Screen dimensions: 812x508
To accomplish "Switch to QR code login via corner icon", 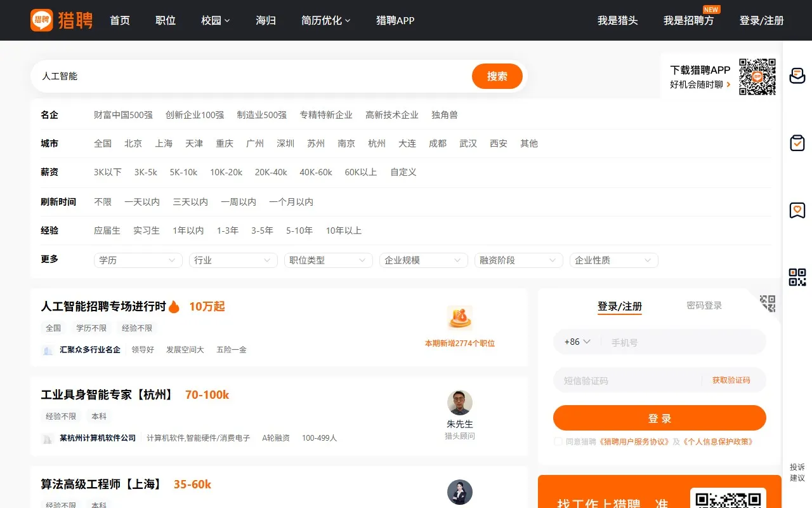I will coord(768,303).
